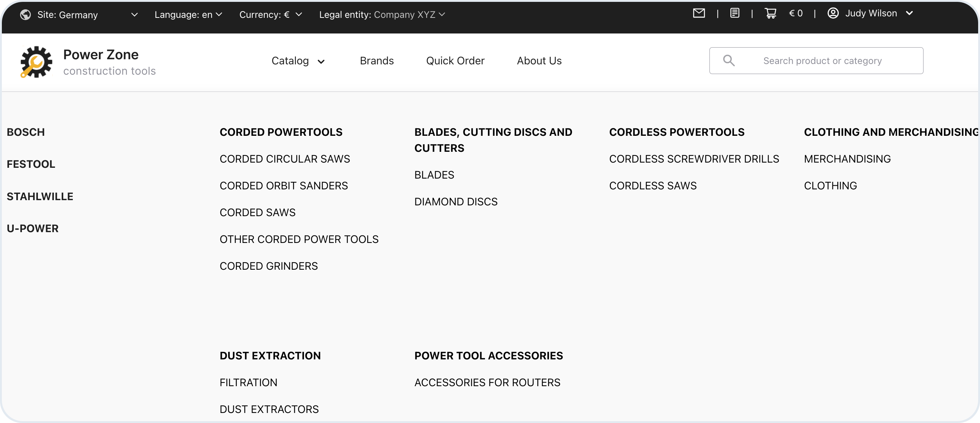Open Judy Wilson account menu chevron
Screen dimensions: 980x423
coord(909,13)
